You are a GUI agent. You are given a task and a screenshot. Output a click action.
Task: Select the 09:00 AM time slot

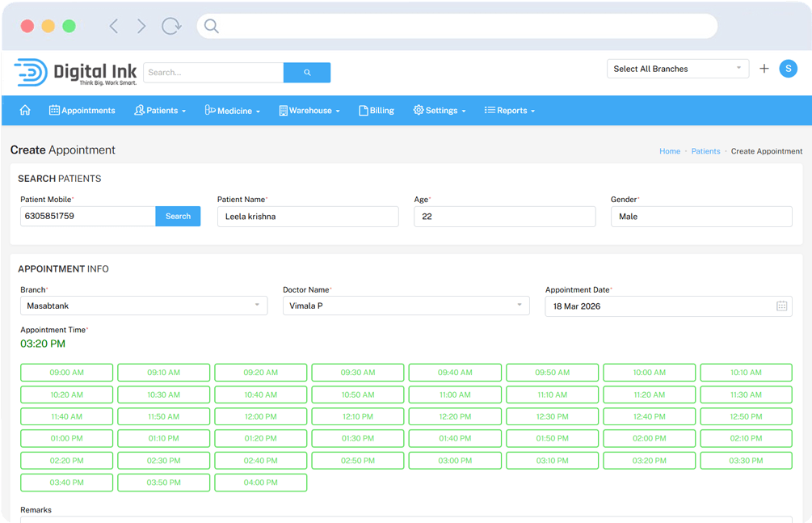coord(66,373)
